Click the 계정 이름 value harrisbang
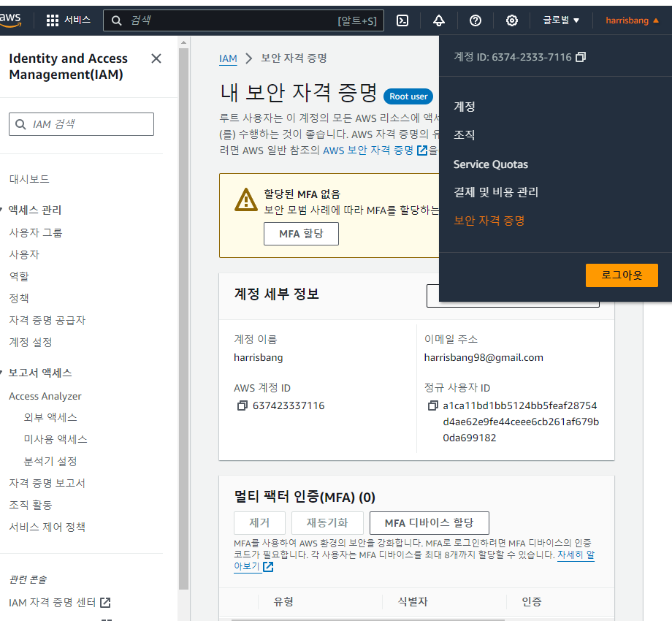This screenshot has width=672, height=621. click(258, 357)
